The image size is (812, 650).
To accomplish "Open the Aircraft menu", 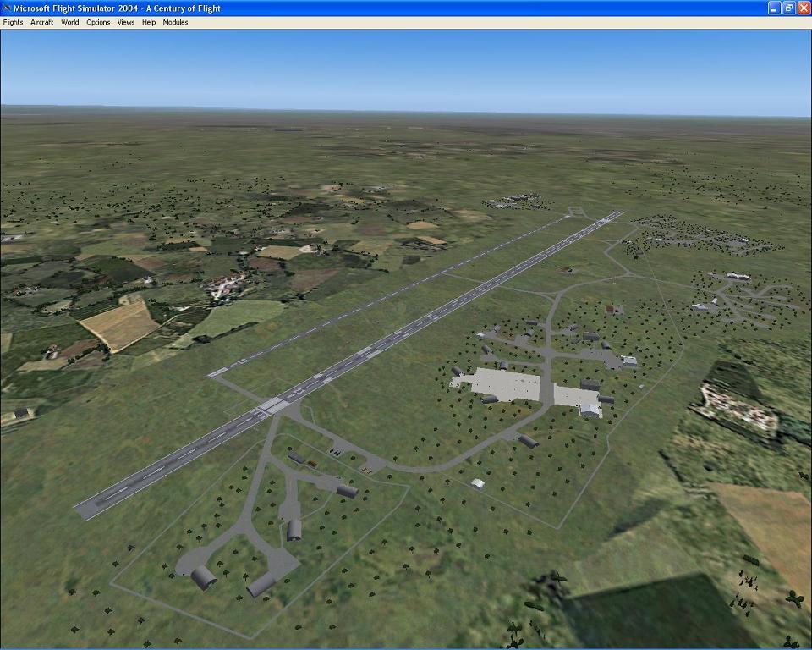I will [42, 22].
